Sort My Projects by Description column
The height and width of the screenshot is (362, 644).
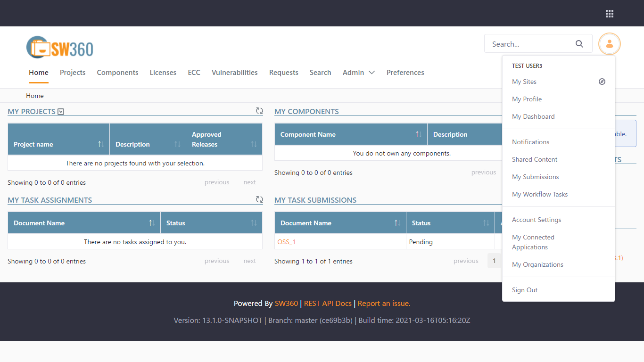pos(148,139)
